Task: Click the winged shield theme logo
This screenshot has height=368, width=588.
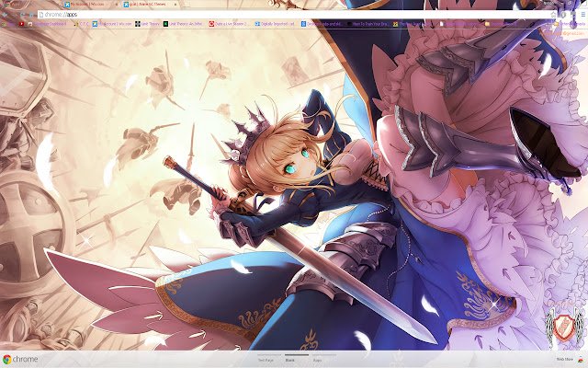Action: pos(564,328)
